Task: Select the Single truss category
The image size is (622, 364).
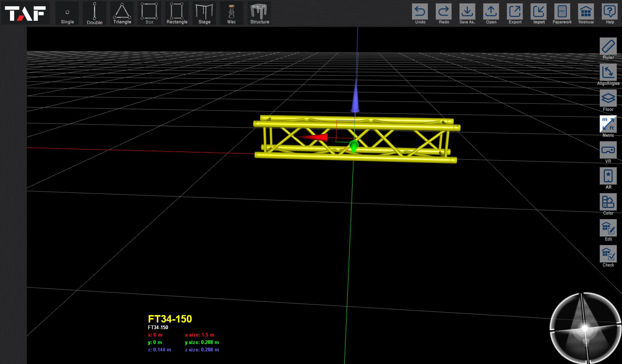Action: [67, 13]
